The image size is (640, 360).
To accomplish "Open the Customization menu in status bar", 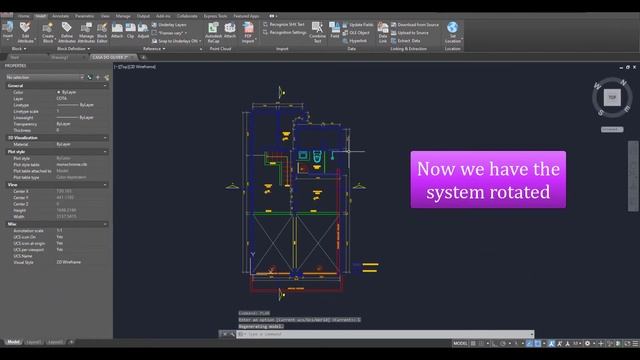I will [x=636, y=344].
